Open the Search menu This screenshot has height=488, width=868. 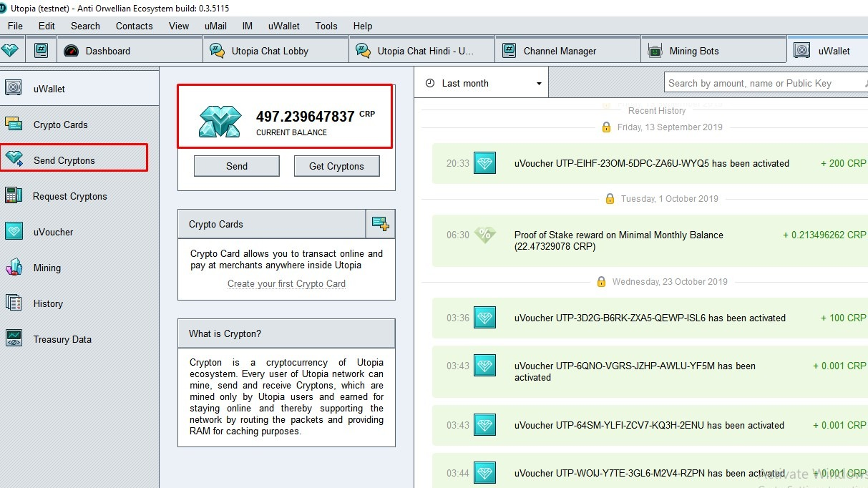click(x=85, y=26)
